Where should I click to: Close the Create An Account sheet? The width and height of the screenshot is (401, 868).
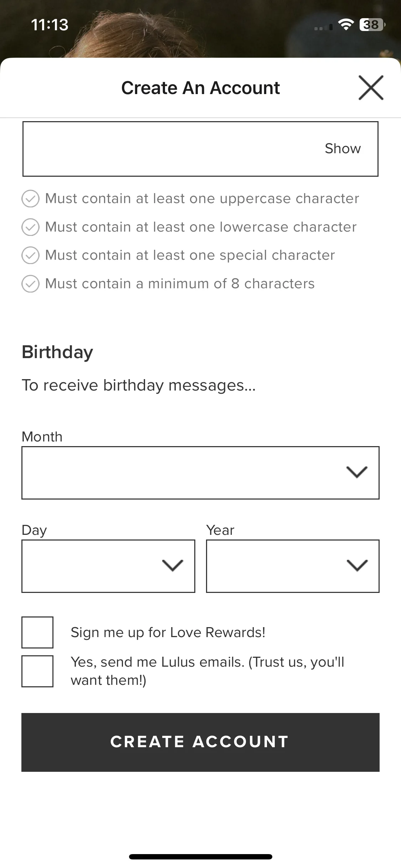click(x=371, y=88)
